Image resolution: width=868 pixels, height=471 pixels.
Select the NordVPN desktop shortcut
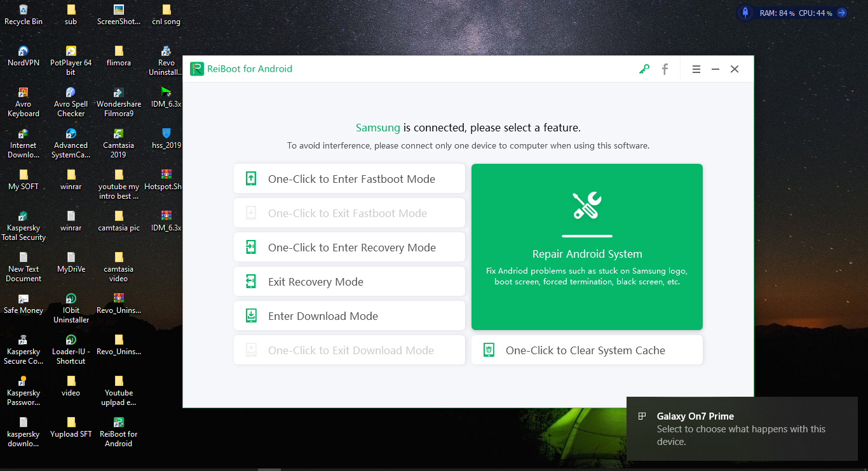coord(24,56)
